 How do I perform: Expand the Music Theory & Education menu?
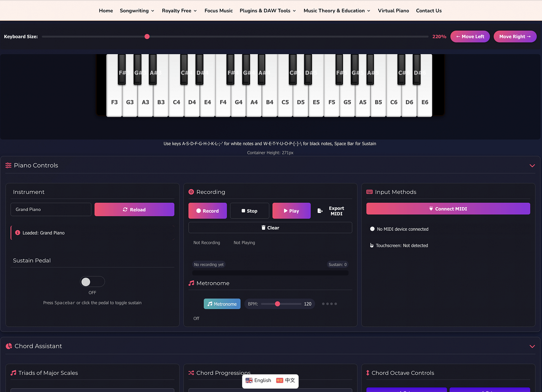tap(337, 11)
